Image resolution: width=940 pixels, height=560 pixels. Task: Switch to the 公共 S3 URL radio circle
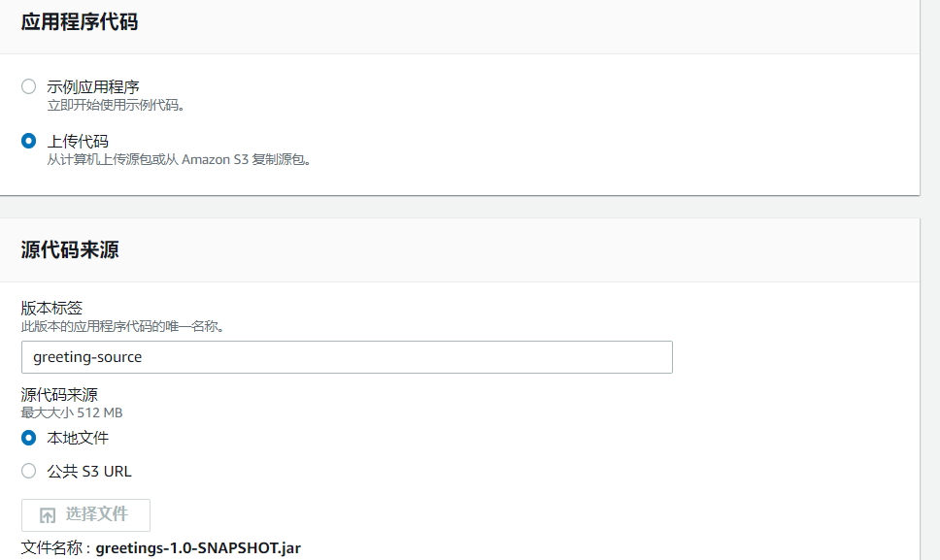click(x=29, y=472)
